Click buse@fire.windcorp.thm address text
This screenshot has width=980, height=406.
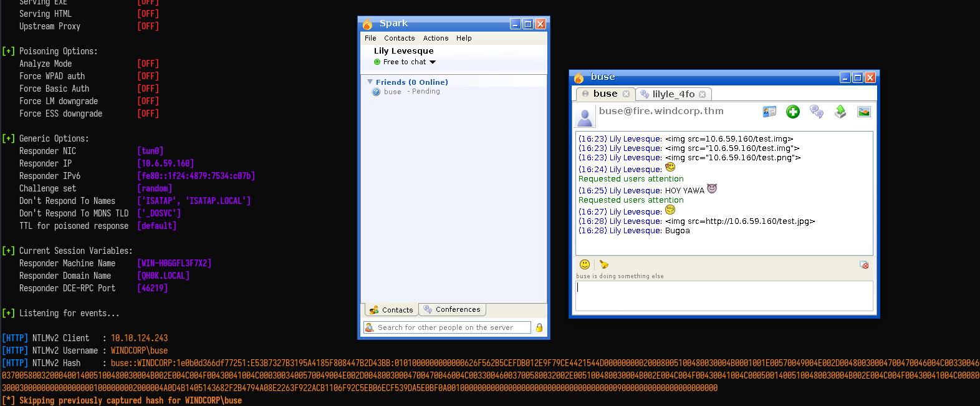[x=661, y=111]
